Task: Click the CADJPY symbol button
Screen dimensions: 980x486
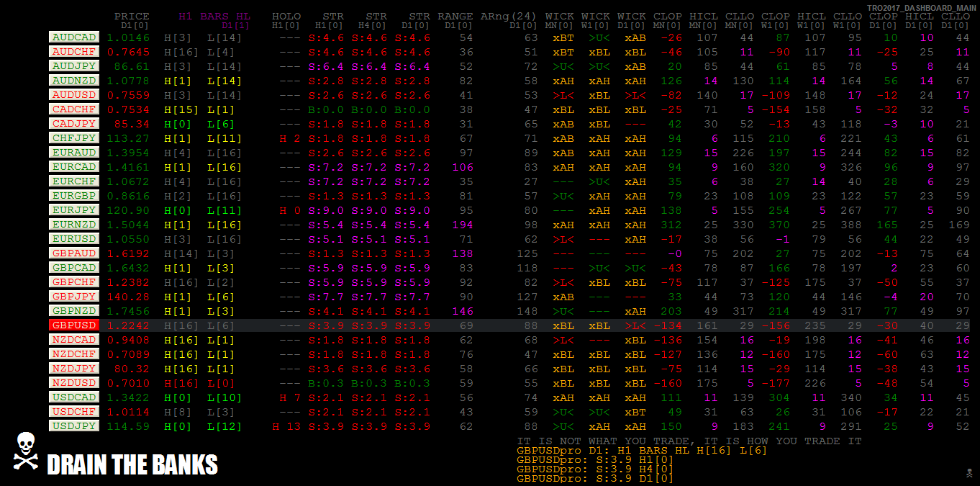Action: coord(73,124)
